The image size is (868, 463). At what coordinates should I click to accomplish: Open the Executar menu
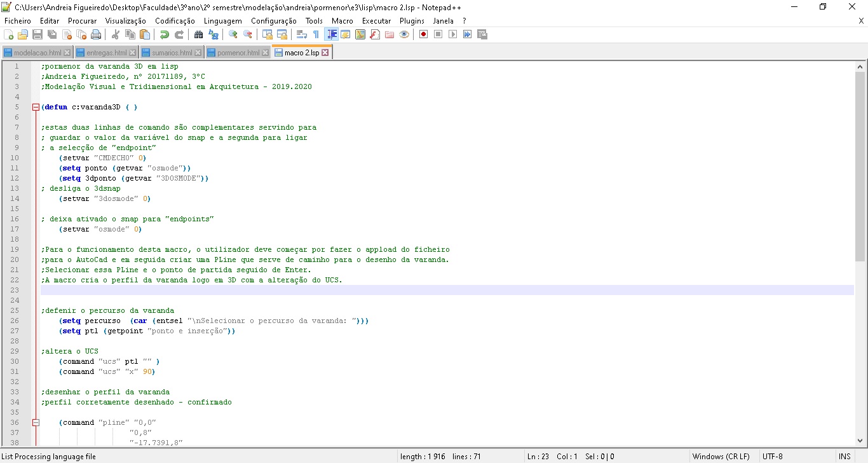tap(376, 21)
